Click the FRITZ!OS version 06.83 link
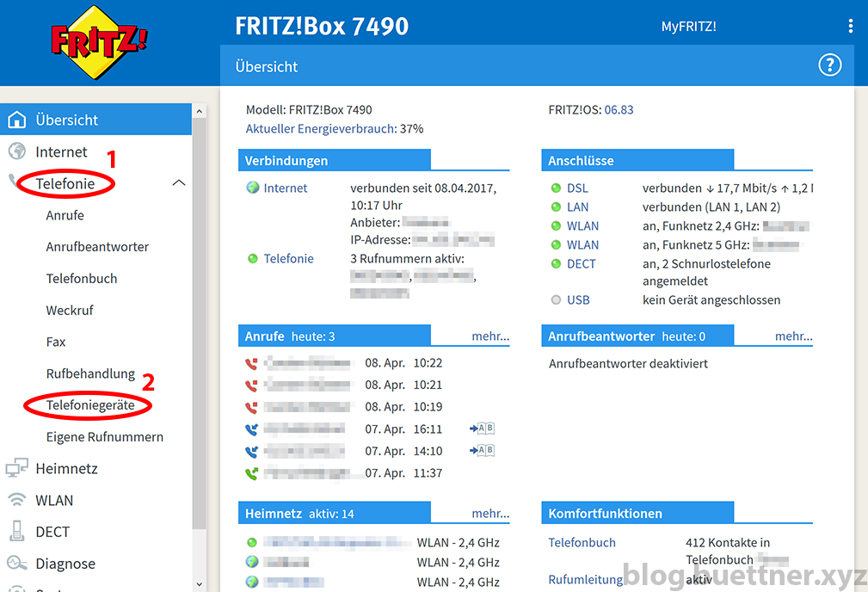Screen dimensions: 868x592 pos(619,109)
